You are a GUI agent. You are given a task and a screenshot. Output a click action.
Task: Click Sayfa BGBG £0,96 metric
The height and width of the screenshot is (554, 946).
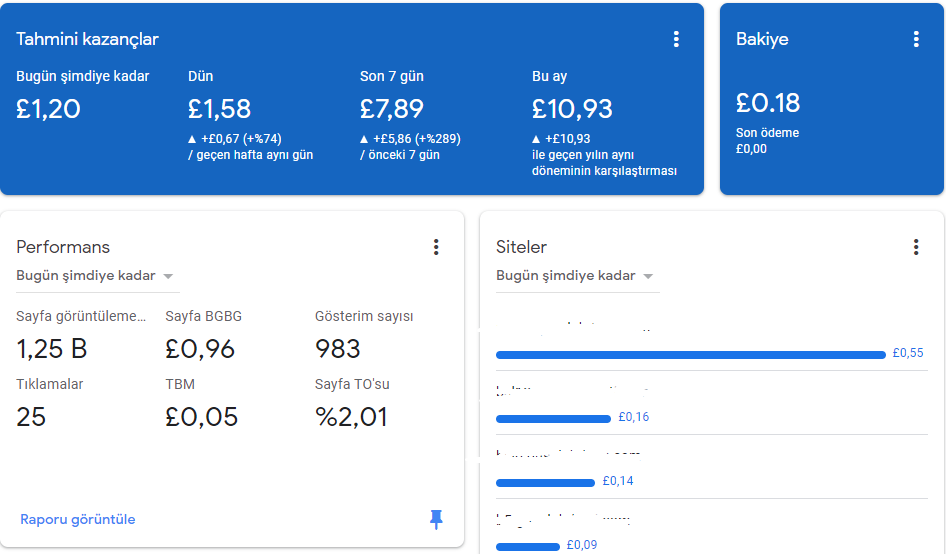point(200,349)
